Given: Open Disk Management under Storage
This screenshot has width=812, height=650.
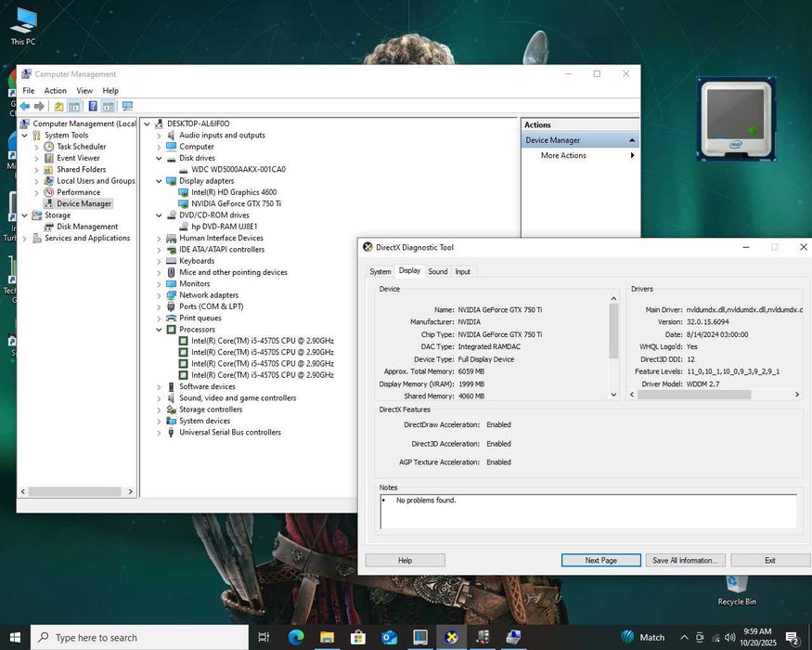Looking at the screenshot, I should point(87,227).
